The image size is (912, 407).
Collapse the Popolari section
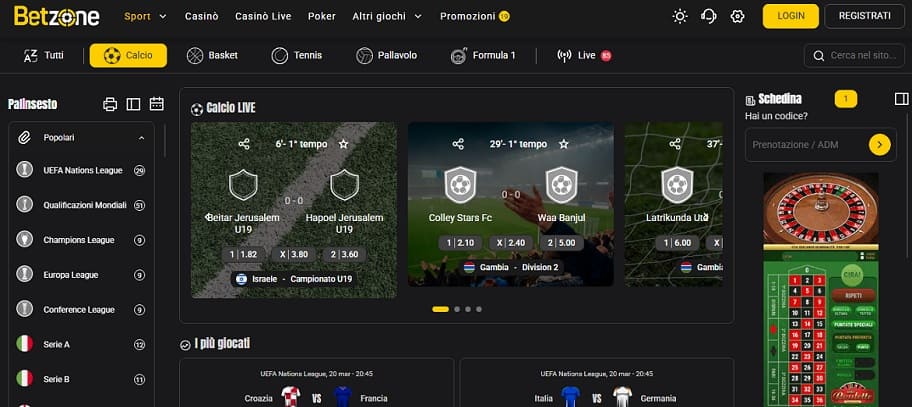coord(81,138)
